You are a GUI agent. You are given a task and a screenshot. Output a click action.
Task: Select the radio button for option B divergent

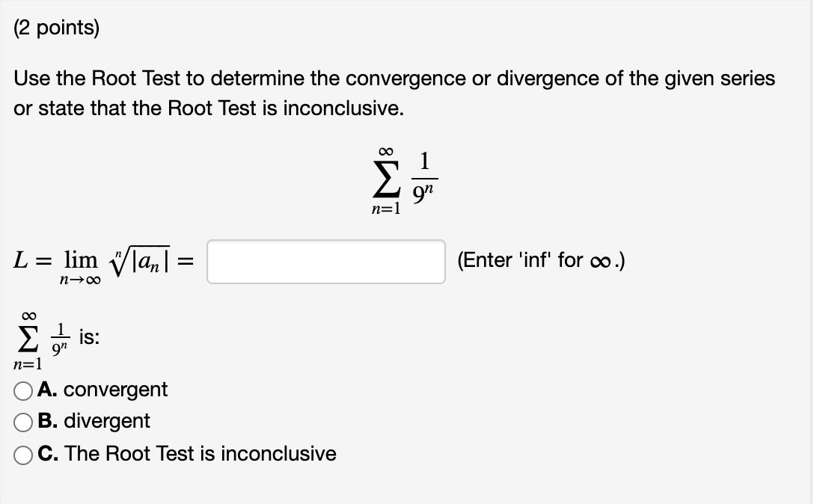tap(23, 420)
